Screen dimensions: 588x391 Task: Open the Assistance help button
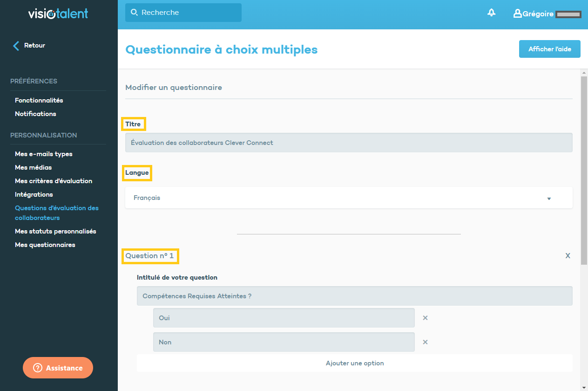click(58, 368)
